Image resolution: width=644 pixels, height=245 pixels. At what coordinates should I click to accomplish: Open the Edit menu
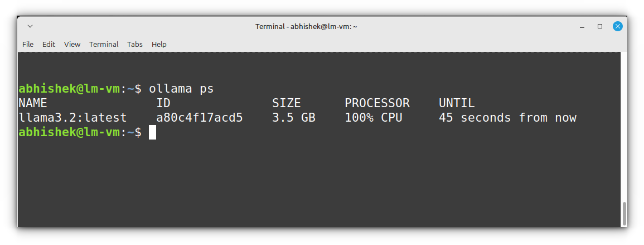coord(49,44)
